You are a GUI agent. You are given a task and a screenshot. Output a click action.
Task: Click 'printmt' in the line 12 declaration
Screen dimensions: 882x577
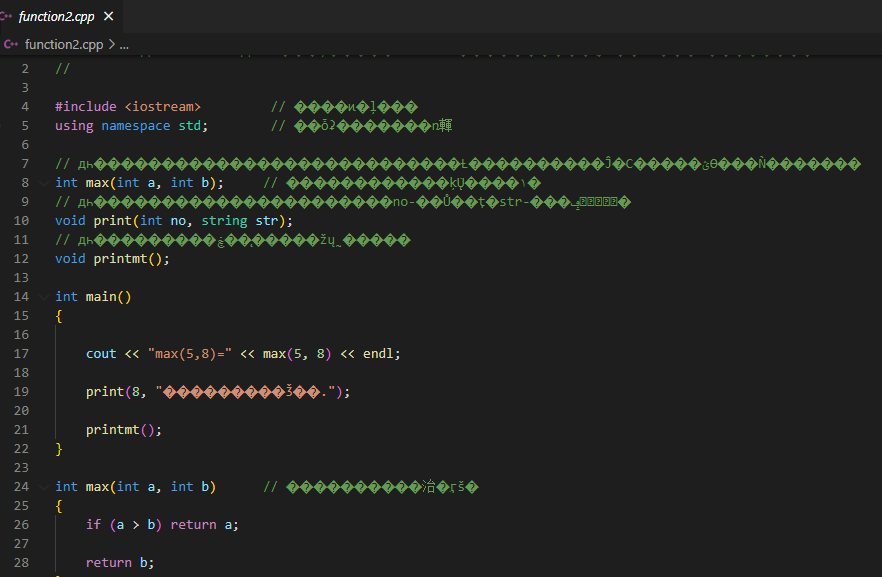(x=120, y=259)
